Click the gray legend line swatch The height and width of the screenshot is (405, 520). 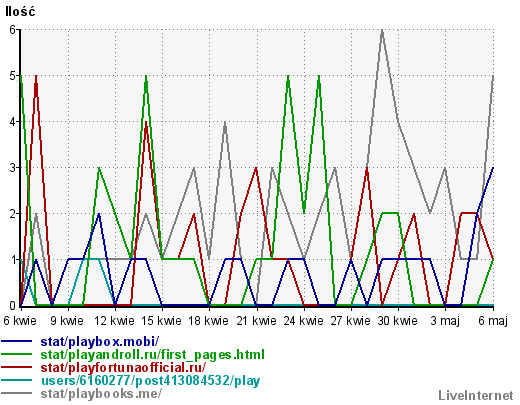coord(17,393)
